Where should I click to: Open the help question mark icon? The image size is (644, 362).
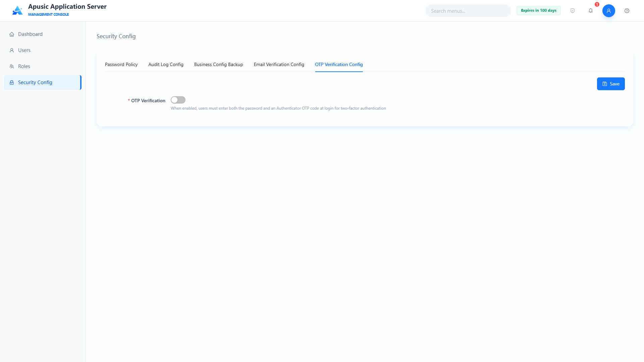point(627,11)
